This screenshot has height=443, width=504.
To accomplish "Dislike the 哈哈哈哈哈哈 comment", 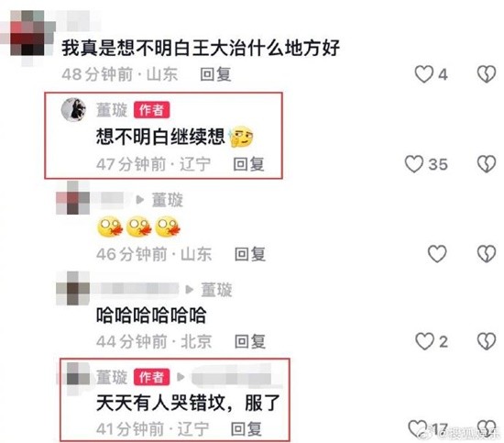I will pos(487,341).
